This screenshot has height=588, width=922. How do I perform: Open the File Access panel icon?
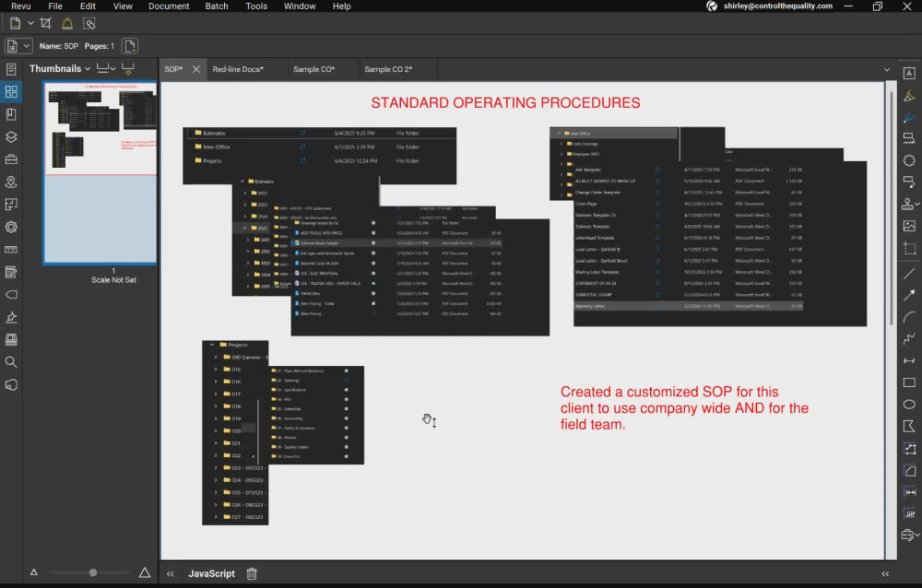[x=10, y=69]
